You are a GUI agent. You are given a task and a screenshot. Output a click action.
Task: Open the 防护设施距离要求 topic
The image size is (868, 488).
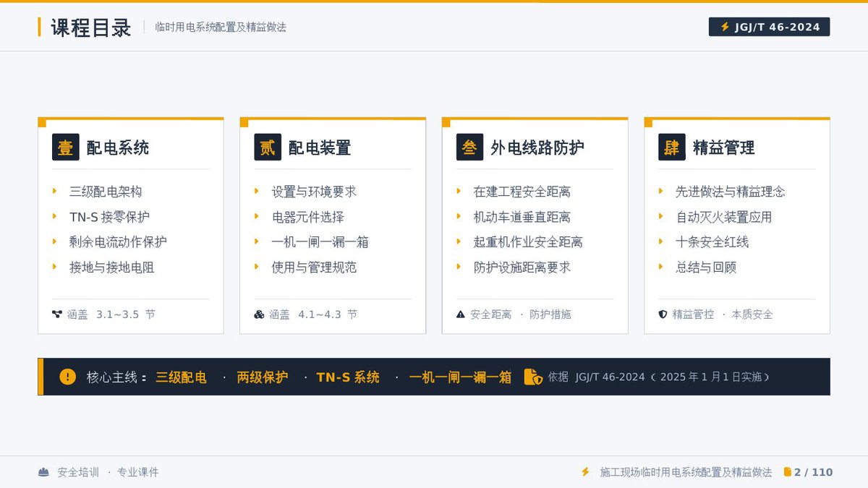(x=522, y=267)
